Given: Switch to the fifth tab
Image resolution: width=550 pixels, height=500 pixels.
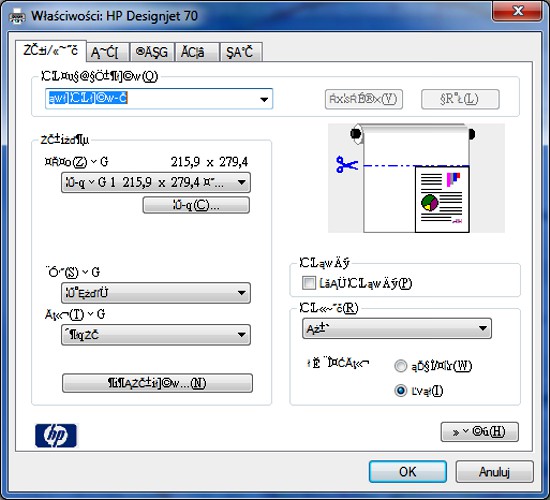Looking at the screenshot, I should (x=241, y=52).
